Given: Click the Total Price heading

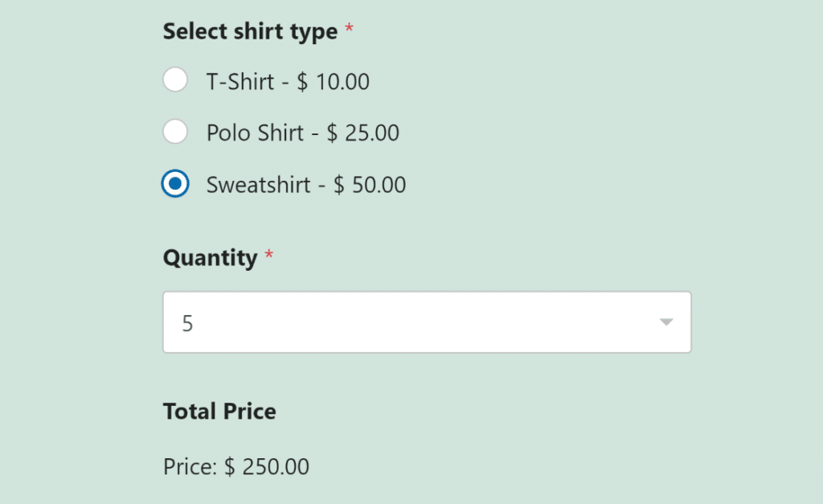Looking at the screenshot, I should click(x=219, y=412).
